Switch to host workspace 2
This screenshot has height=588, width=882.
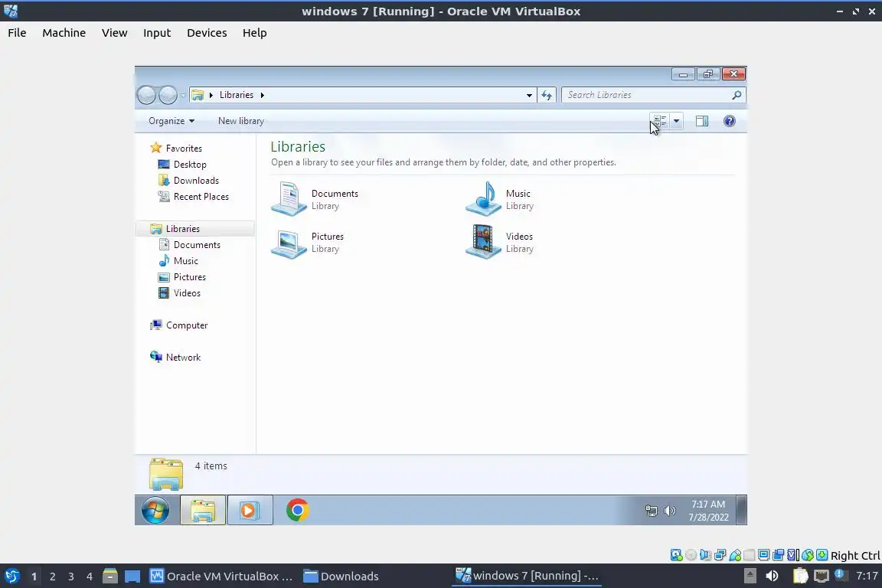pyautogui.click(x=52, y=577)
